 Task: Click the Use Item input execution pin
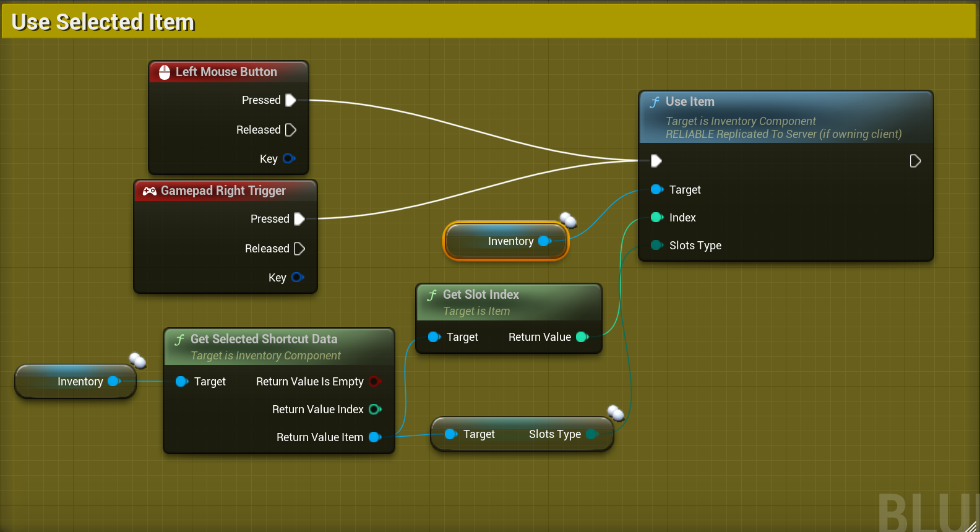coord(656,161)
